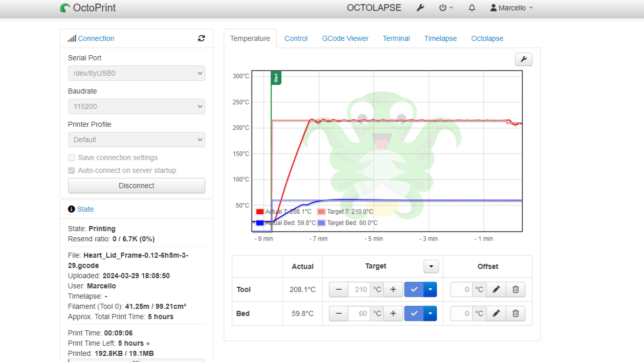Open the Serial Port dropdown
644x362 pixels.
click(137, 73)
